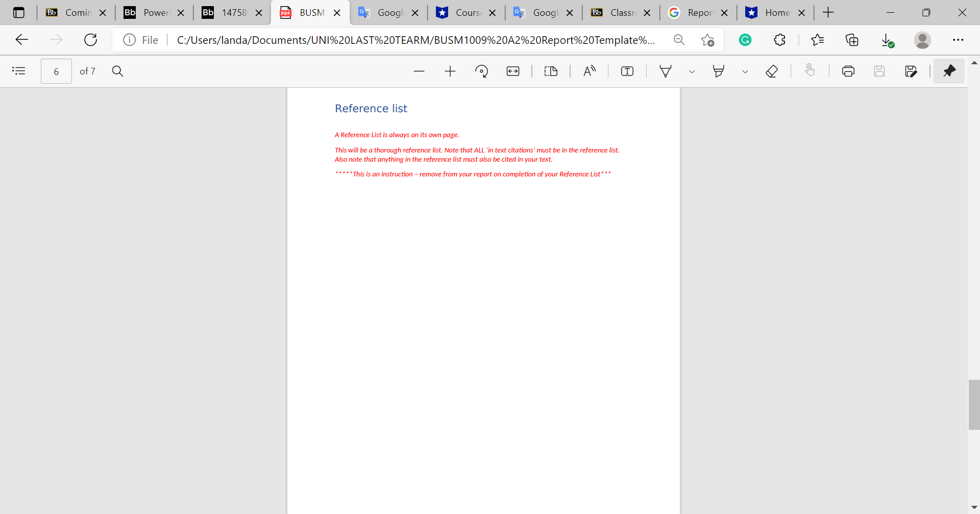Open the Extensions puzzle menu
The width and height of the screenshot is (980, 514).
pyautogui.click(x=780, y=40)
